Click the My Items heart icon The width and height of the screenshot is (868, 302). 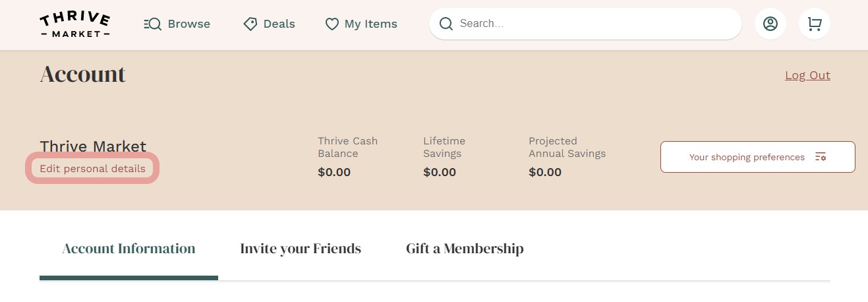pyautogui.click(x=332, y=24)
